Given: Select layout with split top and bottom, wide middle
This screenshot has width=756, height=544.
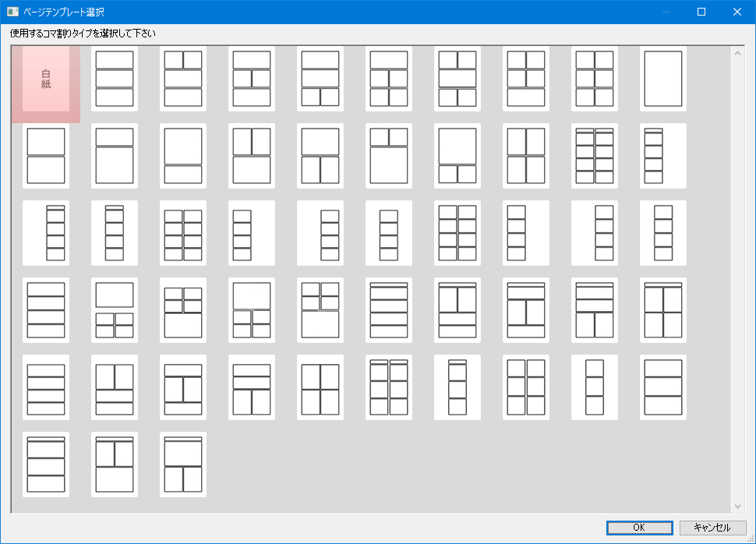Looking at the screenshot, I should click(457, 79).
